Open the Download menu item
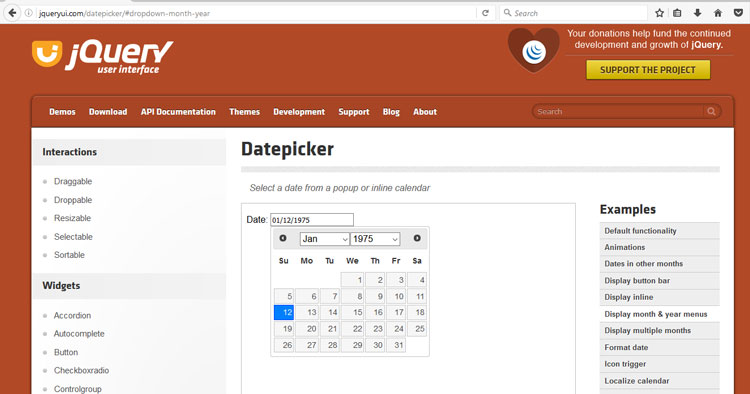The width and height of the screenshot is (750, 394). [108, 112]
